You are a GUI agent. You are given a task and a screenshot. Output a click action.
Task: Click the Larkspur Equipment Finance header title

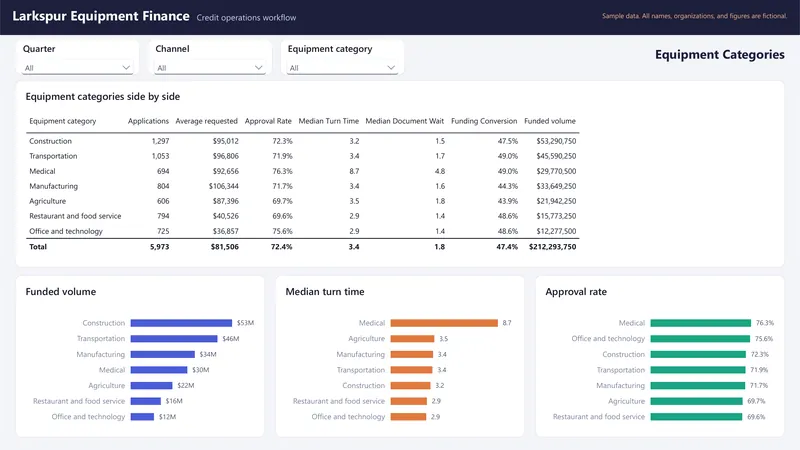[101, 16]
